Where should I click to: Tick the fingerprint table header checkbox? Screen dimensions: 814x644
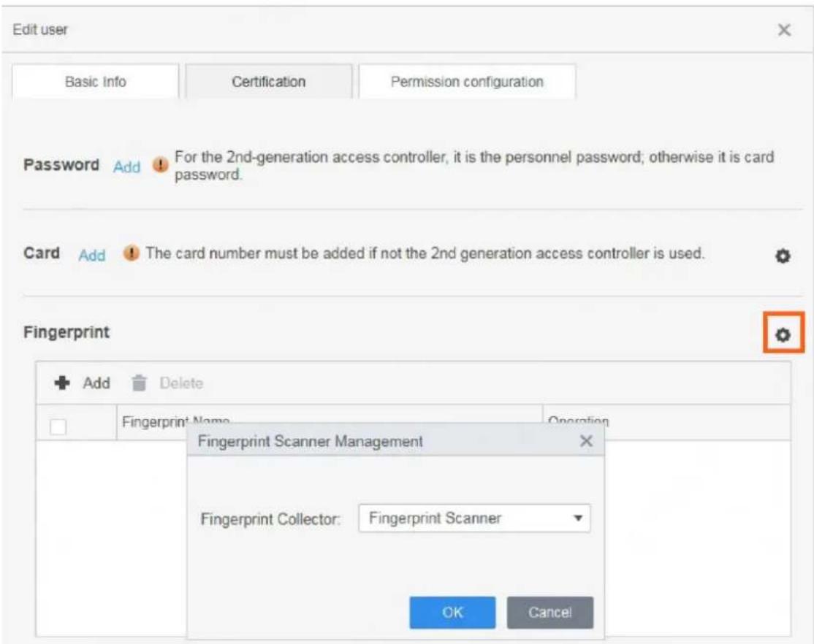pos(58,426)
